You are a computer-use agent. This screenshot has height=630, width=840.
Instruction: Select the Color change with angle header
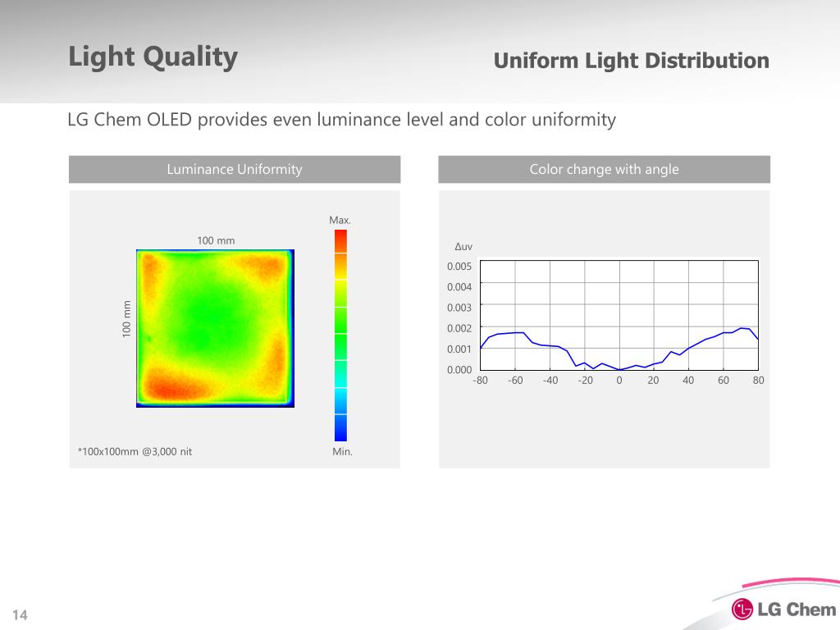(605, 169)
